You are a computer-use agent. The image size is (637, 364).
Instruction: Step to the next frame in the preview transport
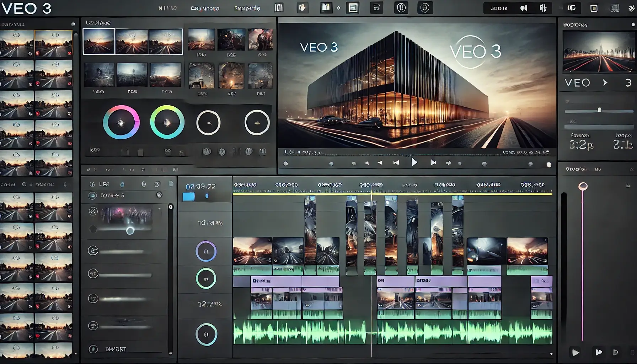tap(433, 162)
